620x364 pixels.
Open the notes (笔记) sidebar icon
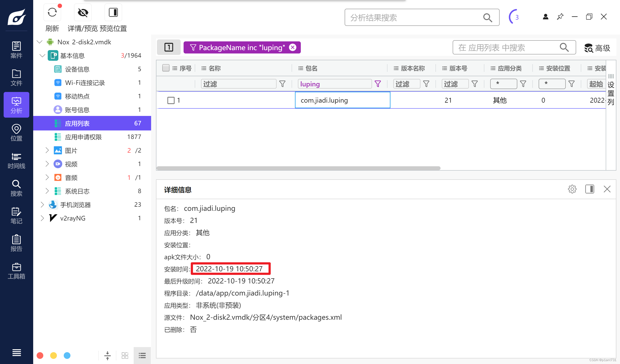pos(16,215)
